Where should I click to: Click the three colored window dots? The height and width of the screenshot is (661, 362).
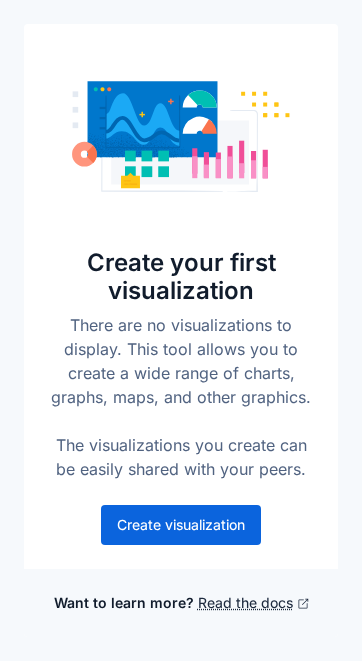tap(102, 89)
